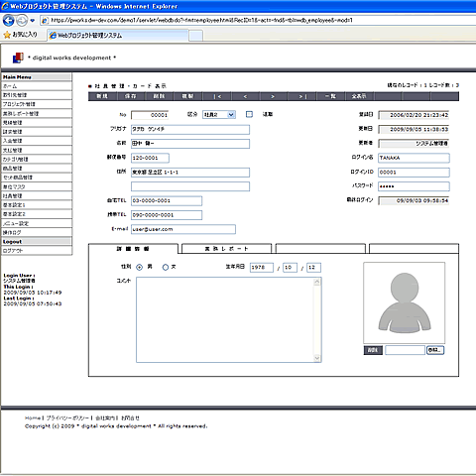Open 支払管理 in the Main Menu

coord(37,150)
